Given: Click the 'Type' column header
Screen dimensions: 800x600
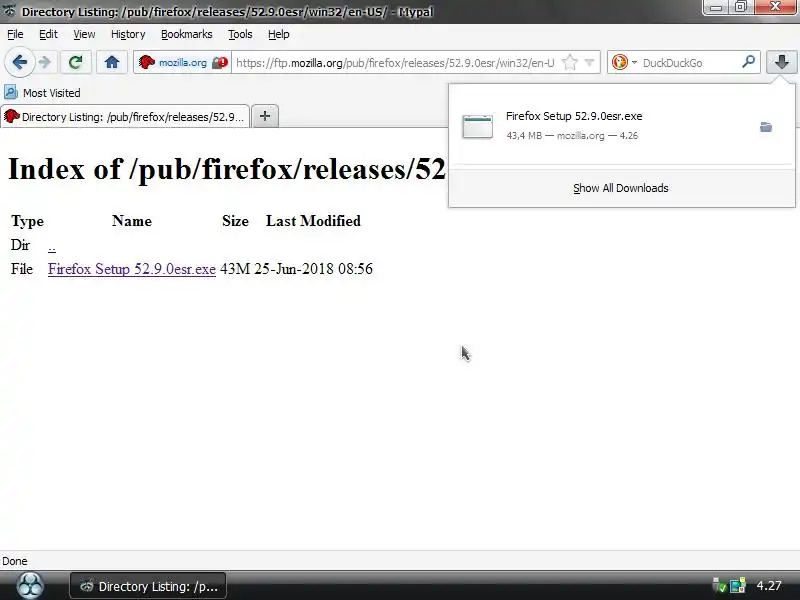Looking at the screenshot, I should (28, 221).
